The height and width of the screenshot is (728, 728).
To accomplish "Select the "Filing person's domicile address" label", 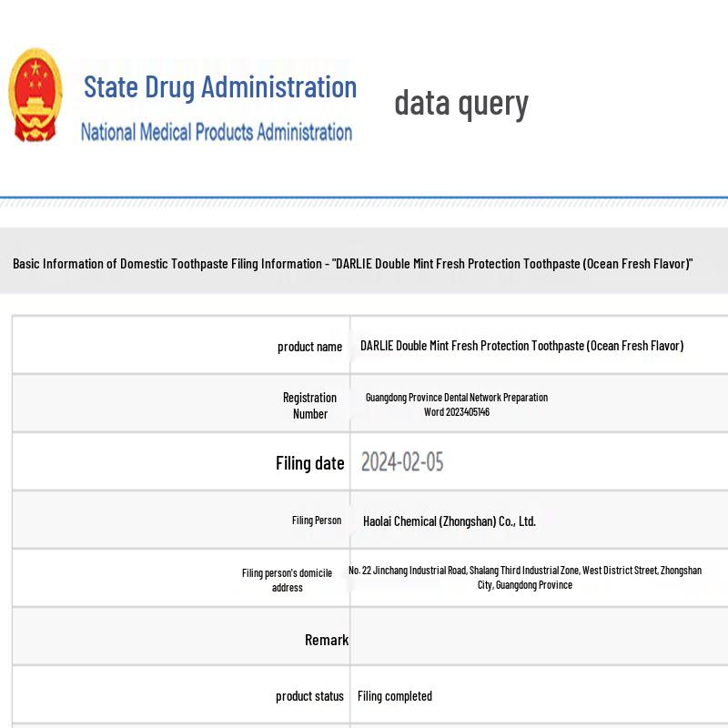I will [x=287, y=580].
